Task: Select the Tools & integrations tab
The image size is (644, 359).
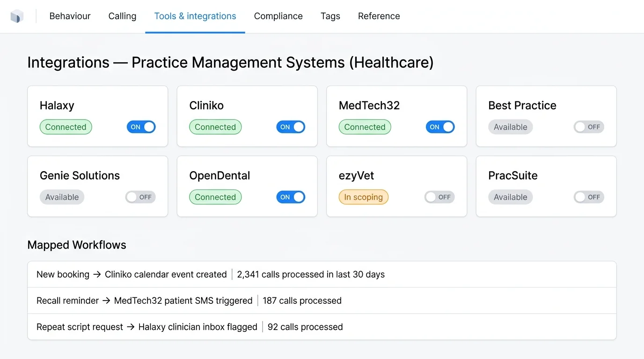Action: (x=195, y=16)
